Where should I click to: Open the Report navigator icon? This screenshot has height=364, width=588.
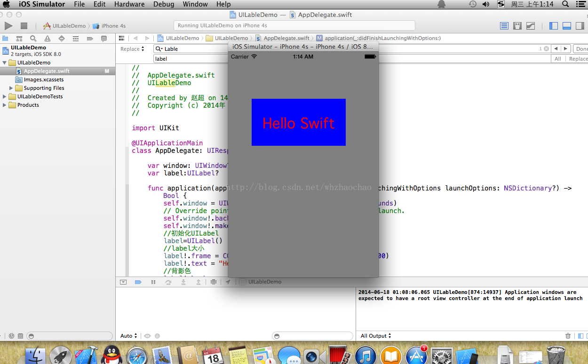pyautogui.click(x=103, y=39)
